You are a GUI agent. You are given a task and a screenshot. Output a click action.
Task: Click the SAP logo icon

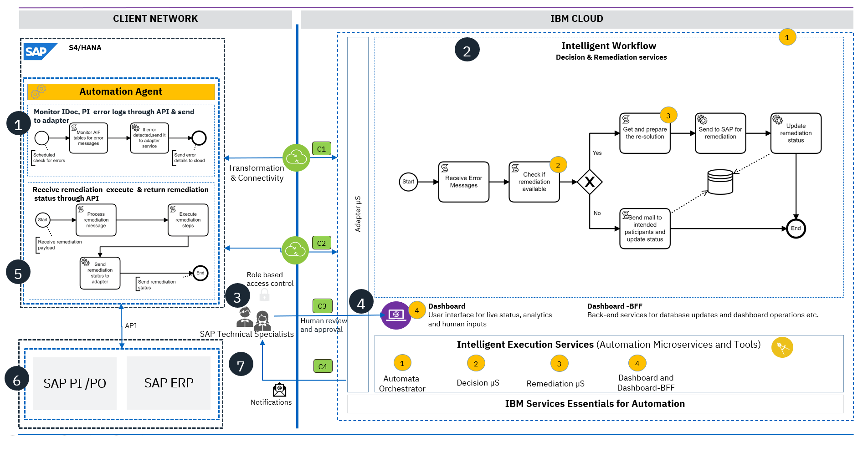coord(39,51)
